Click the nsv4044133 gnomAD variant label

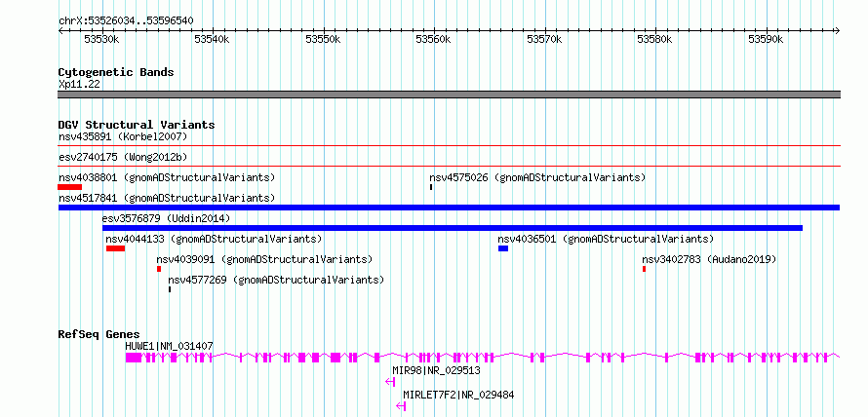214,239
